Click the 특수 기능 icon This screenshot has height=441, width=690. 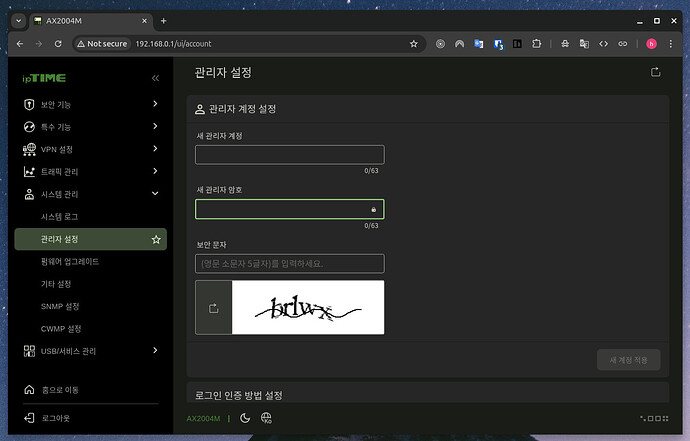[29, 127]
